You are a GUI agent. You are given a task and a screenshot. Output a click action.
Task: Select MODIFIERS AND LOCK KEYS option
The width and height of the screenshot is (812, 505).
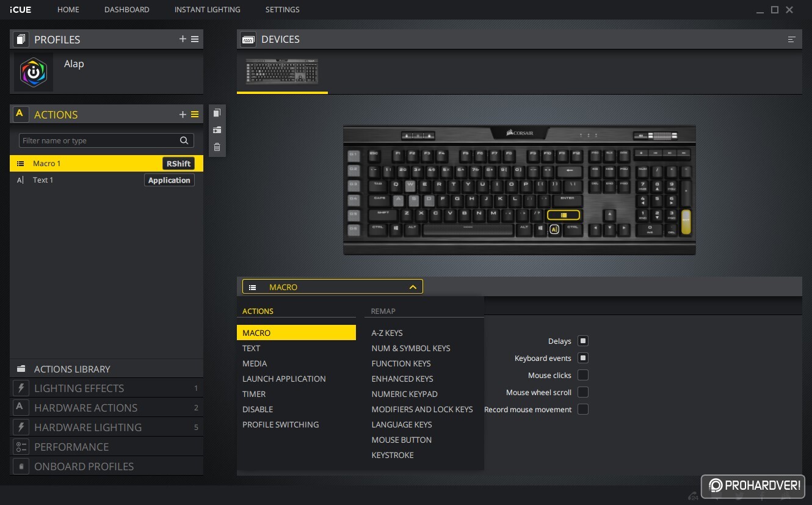click(x=422, y=409)
